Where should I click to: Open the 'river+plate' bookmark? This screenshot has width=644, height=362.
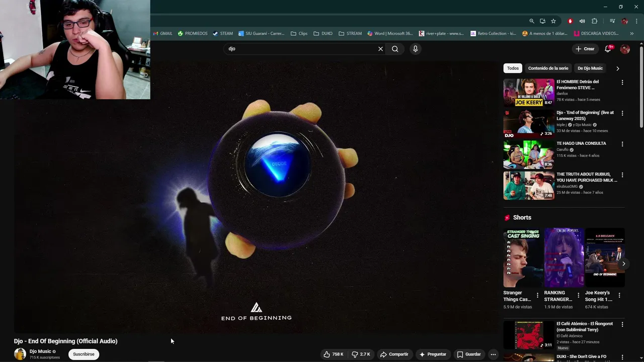click(x=441, y=34)
